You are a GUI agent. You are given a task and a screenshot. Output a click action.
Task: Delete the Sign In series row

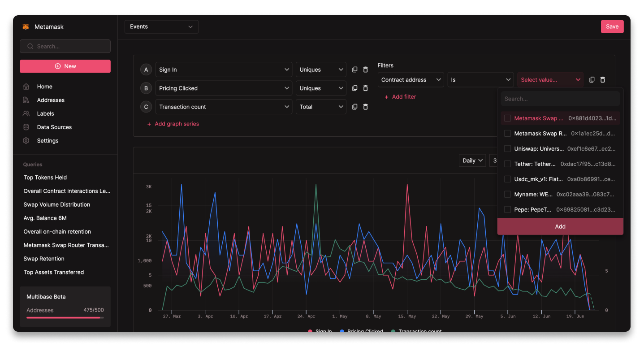point(366,69)
